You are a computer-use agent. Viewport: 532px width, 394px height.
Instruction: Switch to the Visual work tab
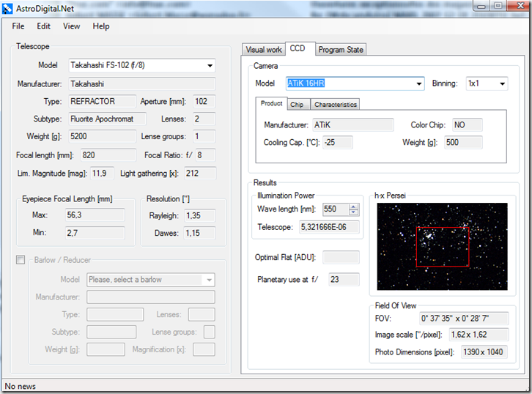[264, 50]
